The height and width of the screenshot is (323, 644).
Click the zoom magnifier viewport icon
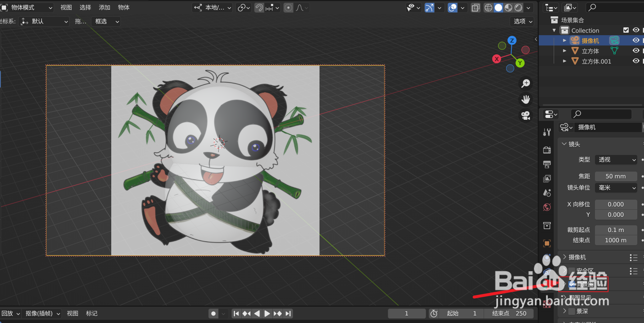pyautogui.click(x=526, y=84)
